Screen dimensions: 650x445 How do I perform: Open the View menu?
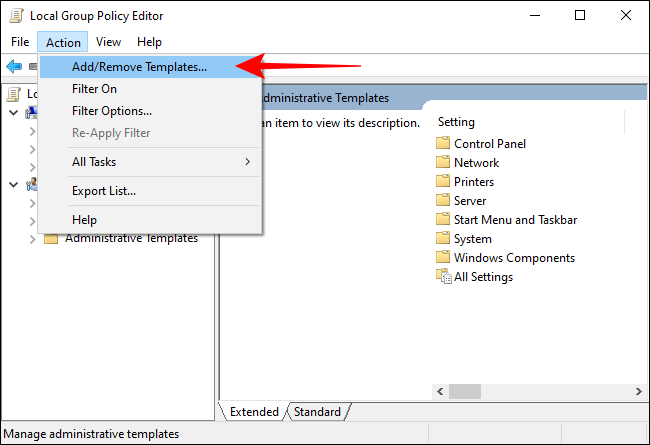[x=109, y=42]
